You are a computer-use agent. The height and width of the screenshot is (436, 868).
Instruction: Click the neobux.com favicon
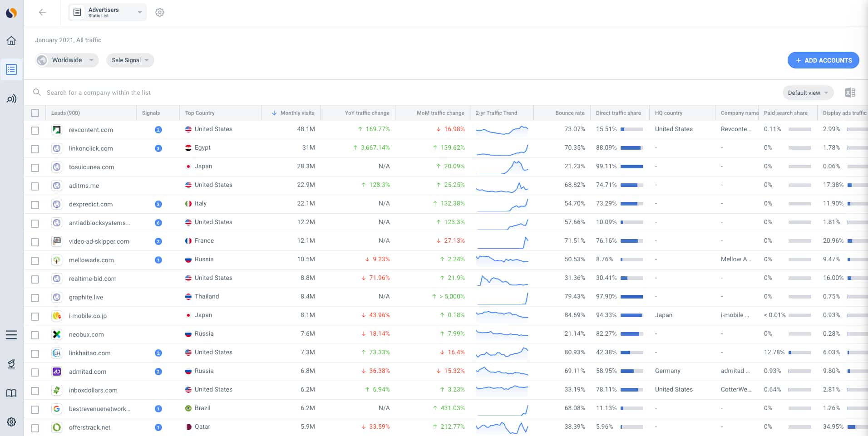click(57, 334)
